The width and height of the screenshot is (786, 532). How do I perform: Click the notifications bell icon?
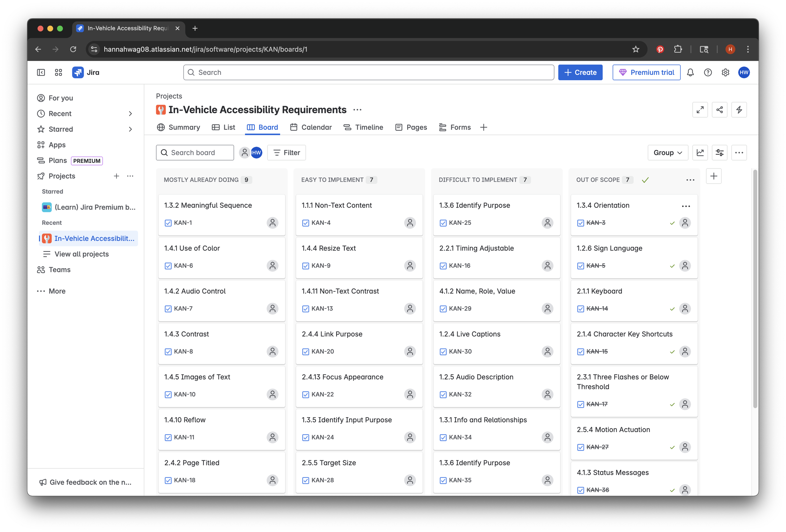(x=690, y=72)
